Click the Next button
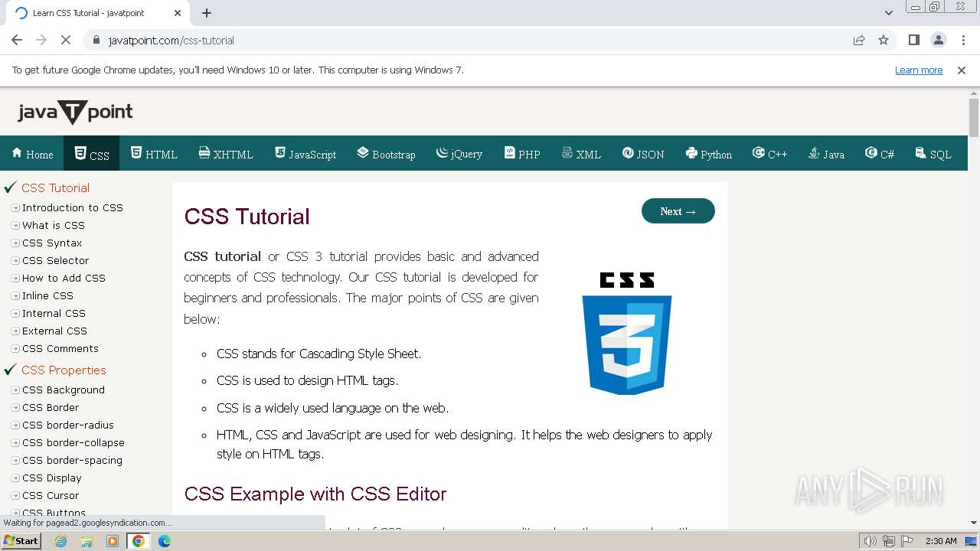The image size is (980, 551). pos(678,211)
